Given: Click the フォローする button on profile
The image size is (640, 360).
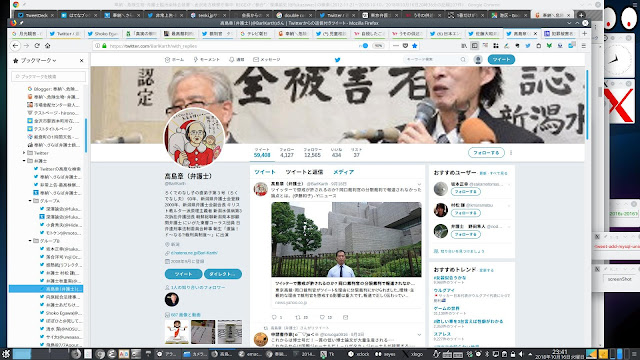Looking at the screenshot, I should [486, 153].
